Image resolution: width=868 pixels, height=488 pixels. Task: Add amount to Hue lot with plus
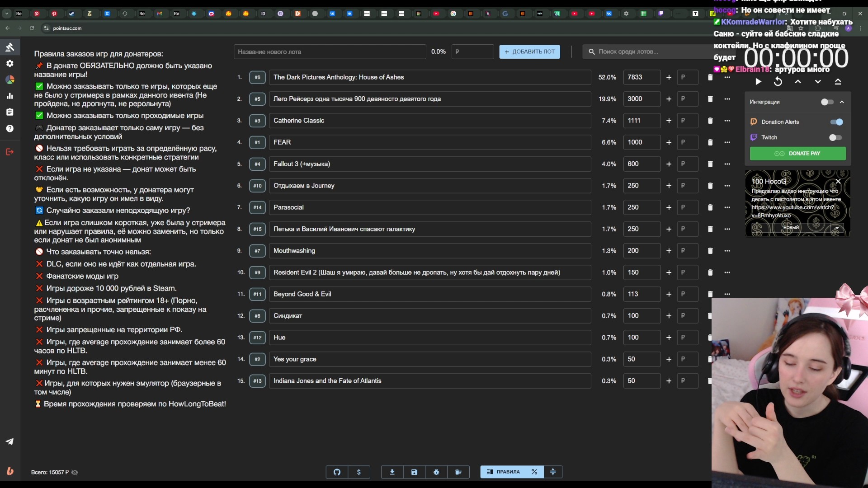(x=669, y=338)
